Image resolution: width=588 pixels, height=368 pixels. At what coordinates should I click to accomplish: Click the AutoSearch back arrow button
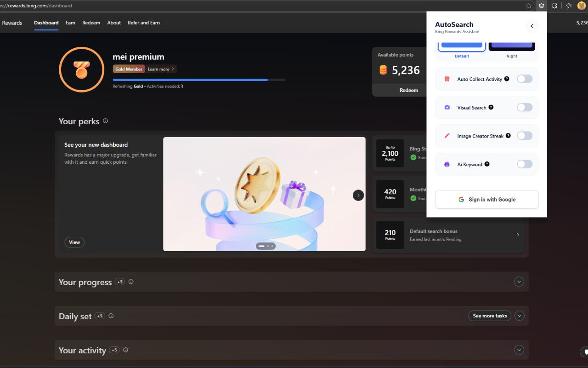[532, 26]
